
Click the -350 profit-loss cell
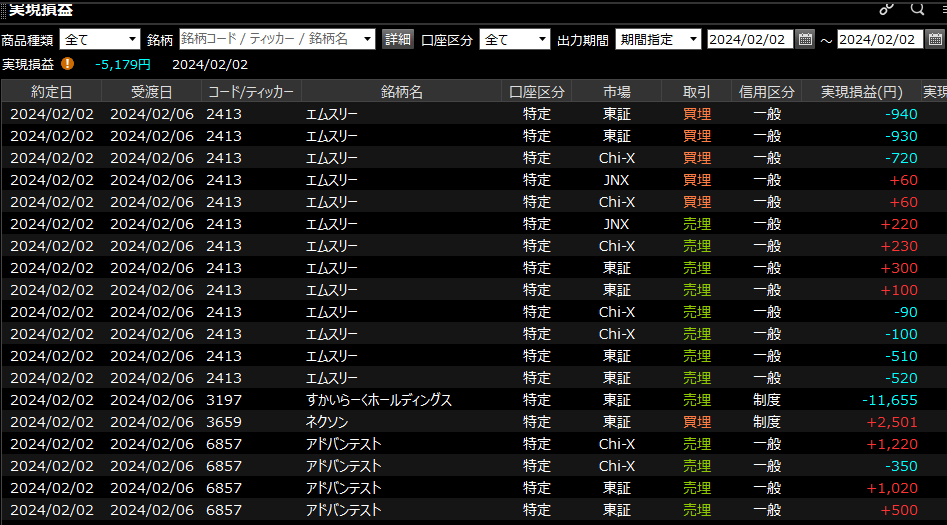tap(901, 466)
